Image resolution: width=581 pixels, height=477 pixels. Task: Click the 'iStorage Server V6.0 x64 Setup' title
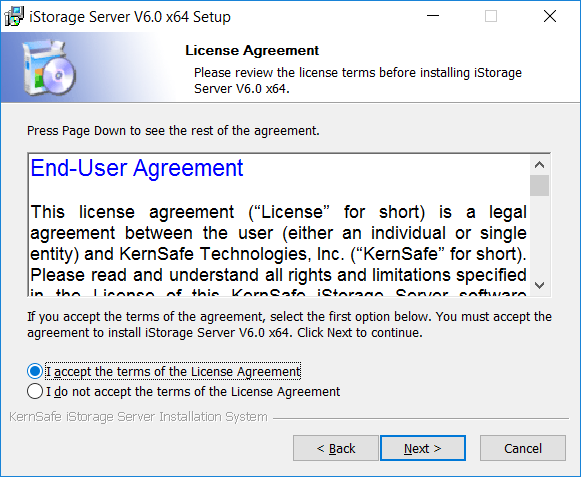click(130, 17)
